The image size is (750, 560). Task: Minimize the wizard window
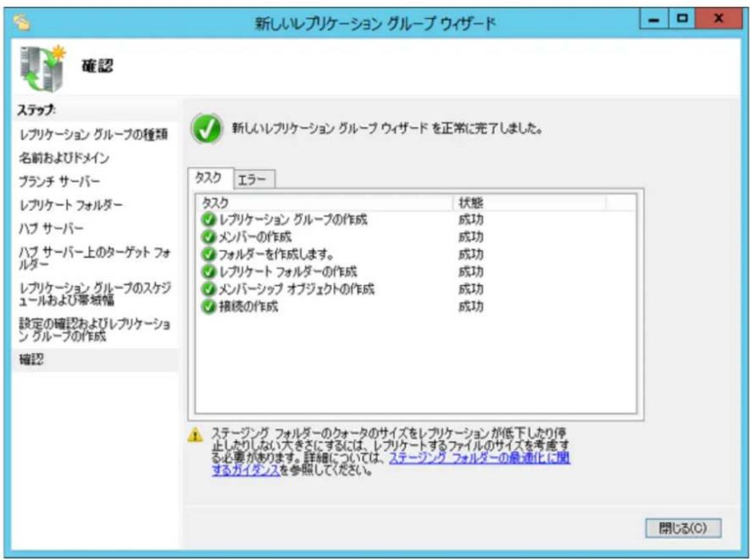(654, 20)
